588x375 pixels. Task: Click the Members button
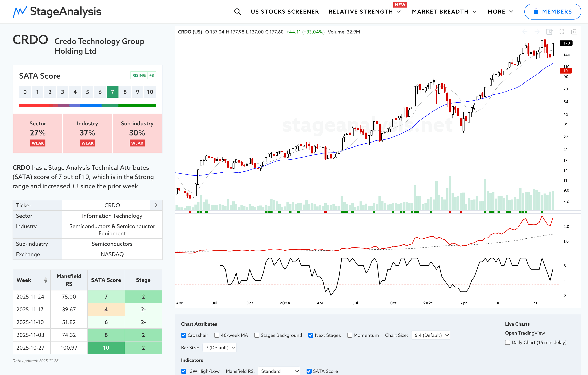tap(552, 11)
